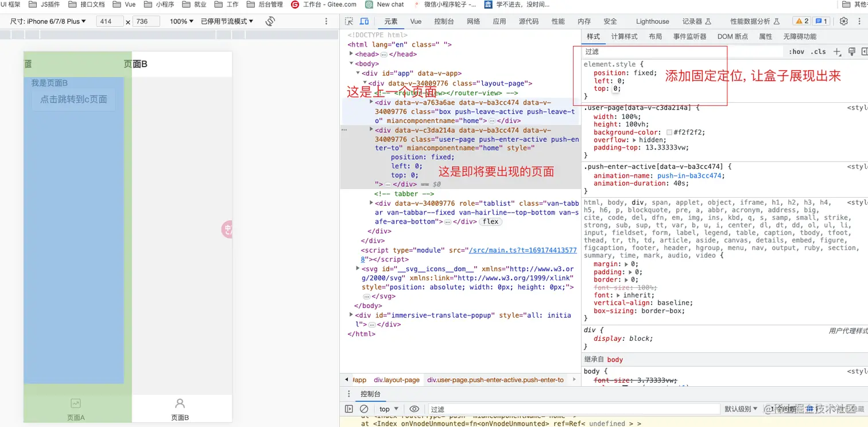
Task: Tap the 页面A tabbar icon
Action: pos(76,403)
